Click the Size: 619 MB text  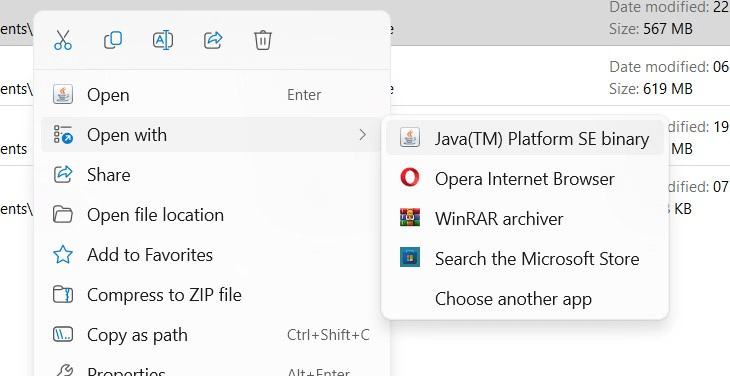(x=651, y=88)
